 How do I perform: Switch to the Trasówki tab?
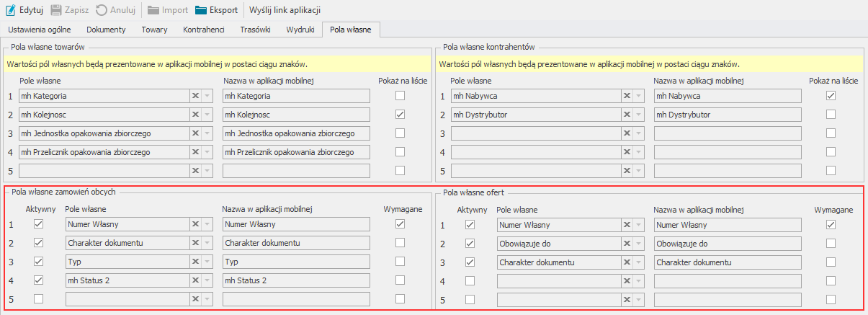(256, 30)
